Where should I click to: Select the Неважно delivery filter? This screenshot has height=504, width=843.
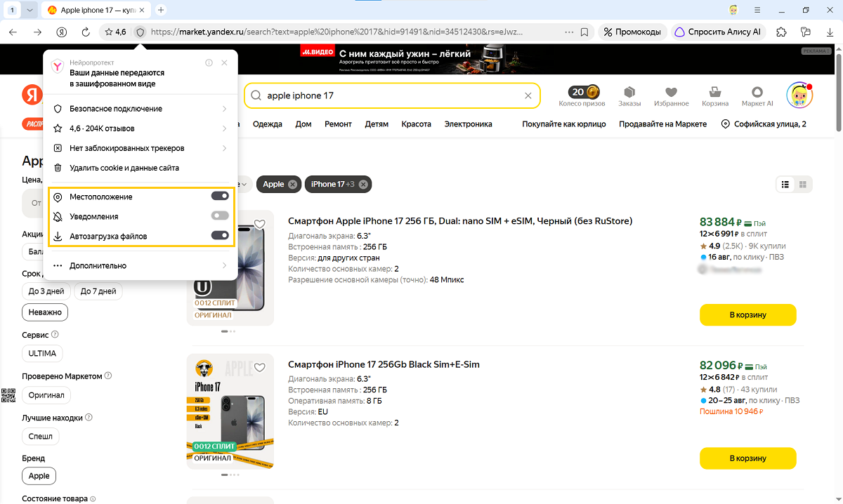click(x=45, y=312)
